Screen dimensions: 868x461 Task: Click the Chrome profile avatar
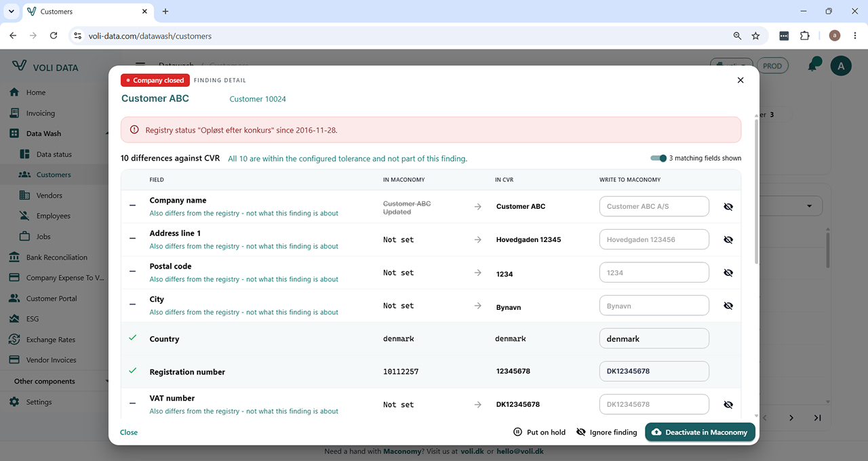coord(835,36)
